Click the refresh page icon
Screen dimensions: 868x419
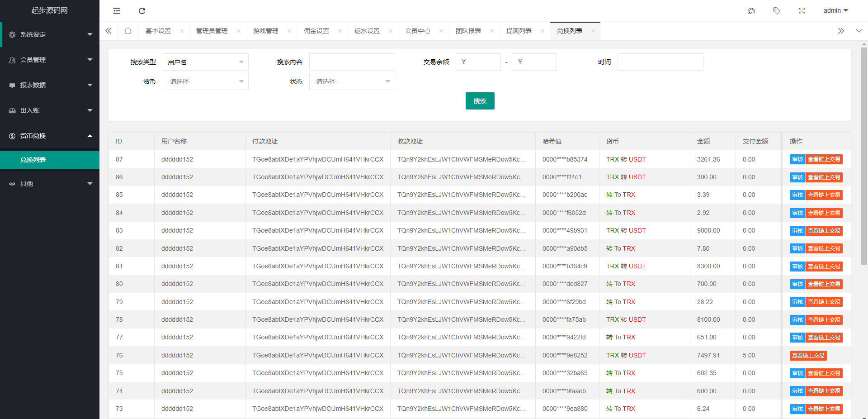[x=142, y=11]
